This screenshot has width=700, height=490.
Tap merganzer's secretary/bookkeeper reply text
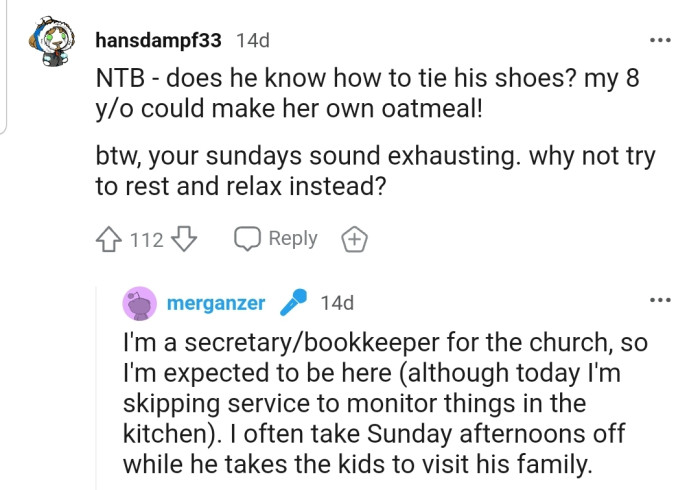(x=385, y=404)
